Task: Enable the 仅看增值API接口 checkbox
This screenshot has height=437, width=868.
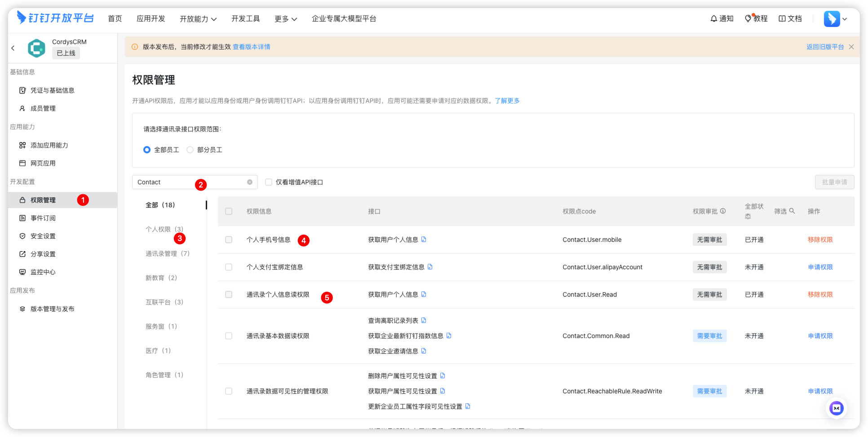Action: click(268, 182)
